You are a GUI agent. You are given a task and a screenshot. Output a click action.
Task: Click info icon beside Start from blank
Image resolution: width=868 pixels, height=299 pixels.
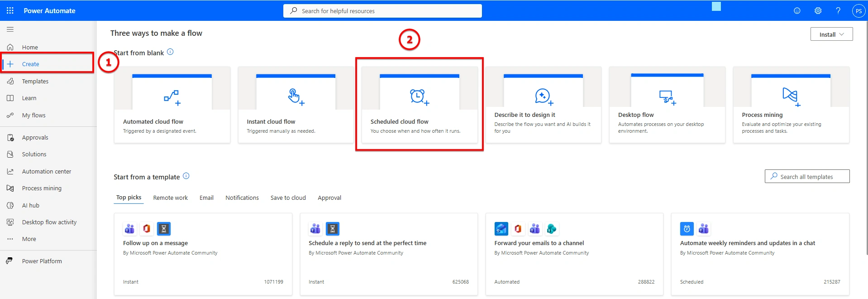click(170, 52)
